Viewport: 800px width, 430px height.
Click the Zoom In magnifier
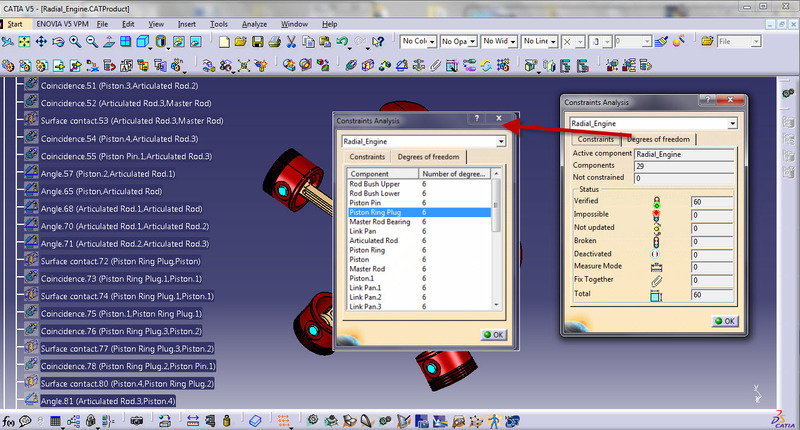tap(75, 42)
